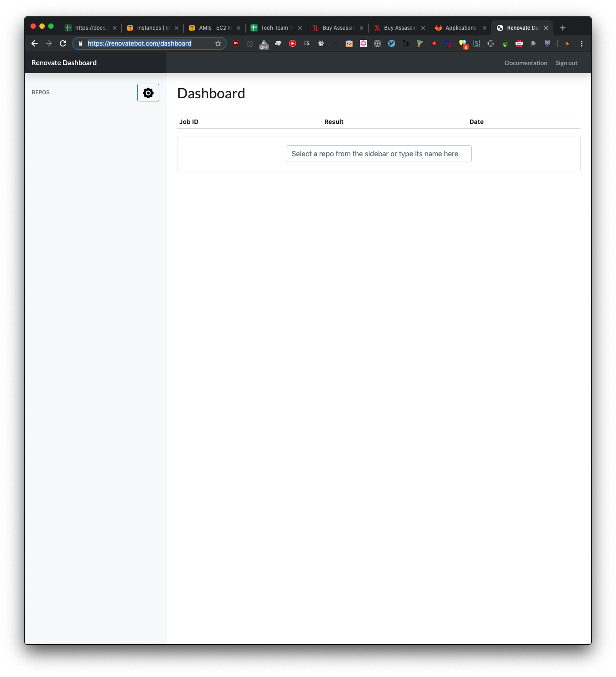Go back to the previous page
This screenshot has width=616, height=677.
pos(34,43)
